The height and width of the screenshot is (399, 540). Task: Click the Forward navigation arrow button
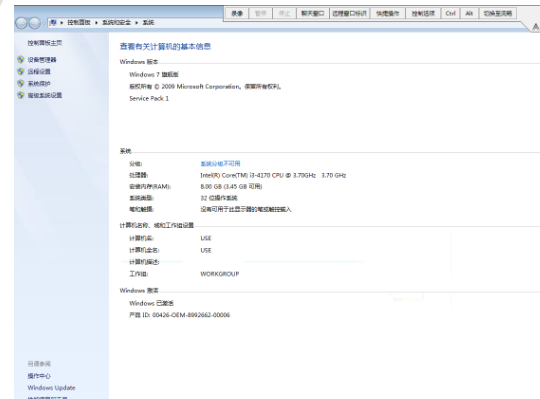pyautogui.click(x=34, y=23)
